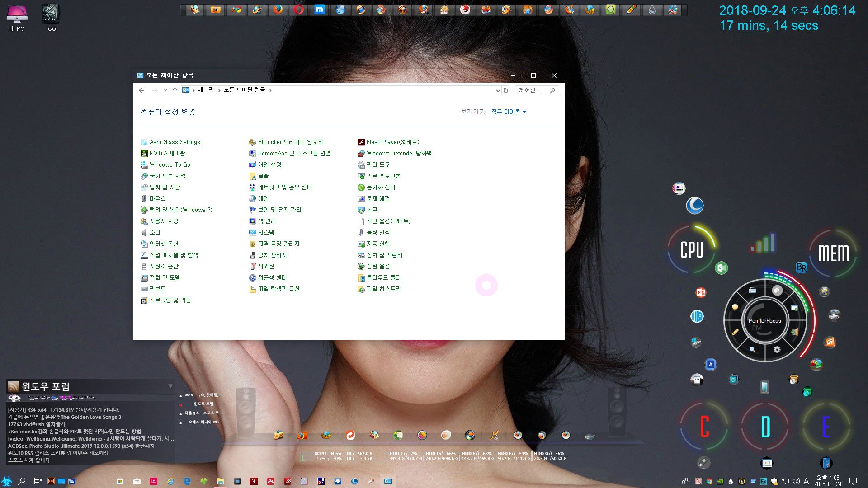Open 17763 vhd@usb 설치불가 forum post
This screenshot has height=488, width=868.
37,424
